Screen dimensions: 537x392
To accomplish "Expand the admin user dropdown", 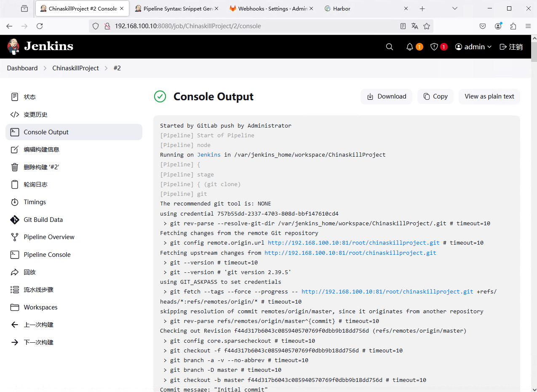I will (473, 47).
